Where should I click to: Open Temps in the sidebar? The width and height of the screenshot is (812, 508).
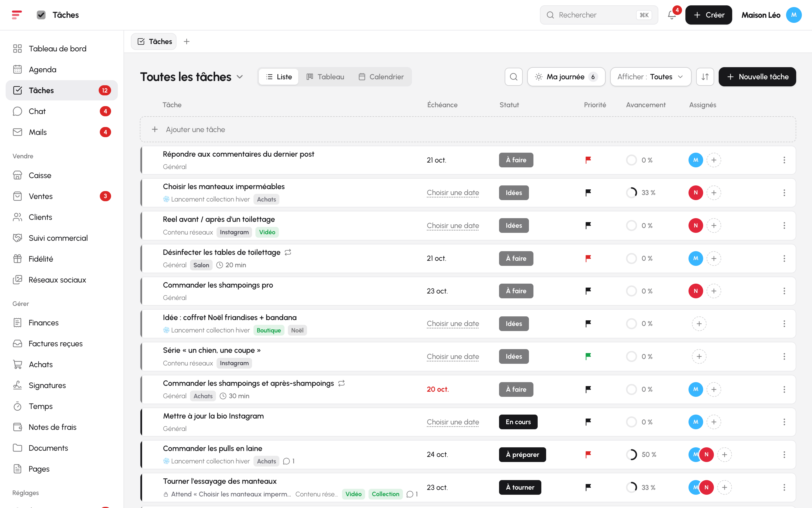(x=62, y=406)
